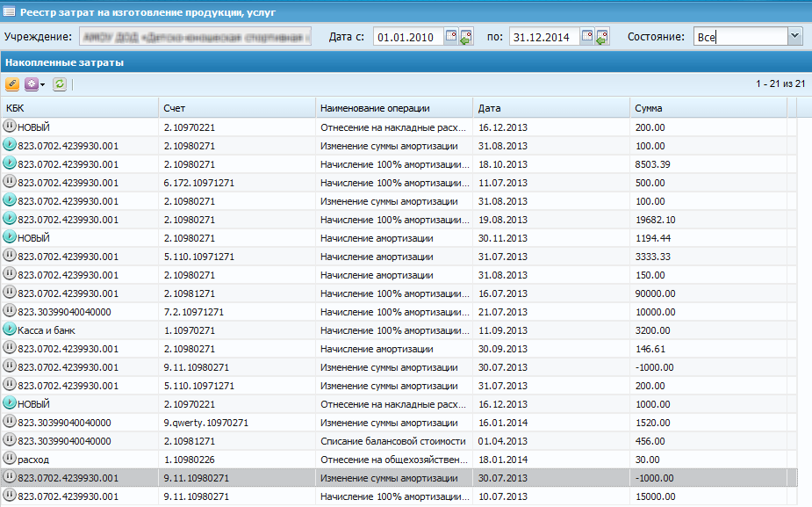The height and width of the screenshot is (507, 812).
Task: Sort by the 'КБК' column header
Action: click(79, 108)
